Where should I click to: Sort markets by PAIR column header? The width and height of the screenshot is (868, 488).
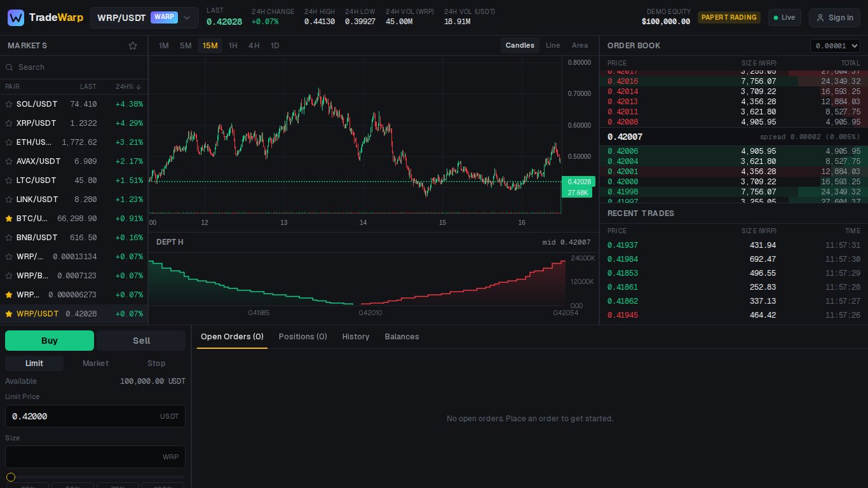12,86
